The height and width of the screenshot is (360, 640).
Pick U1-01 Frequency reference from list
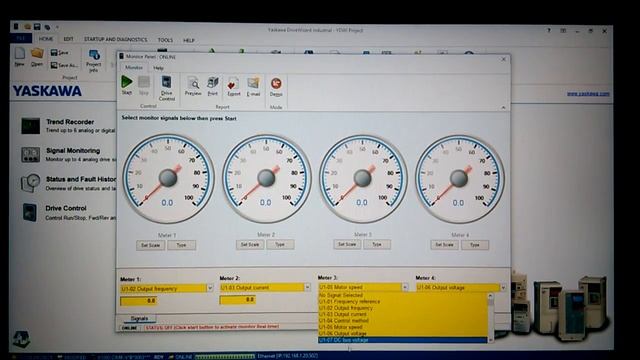coord(402,302)
